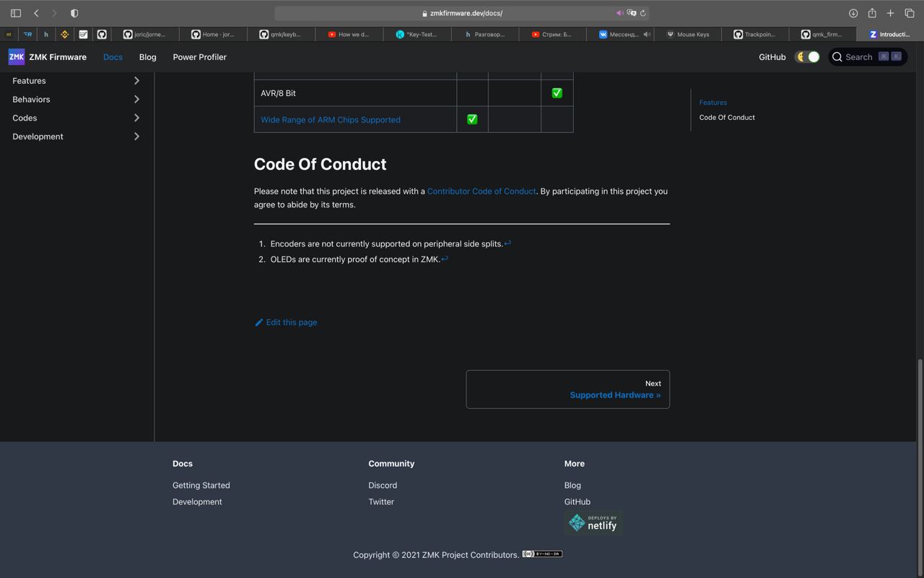Follow footnote 1 back-reference arrow

(507, 243)
